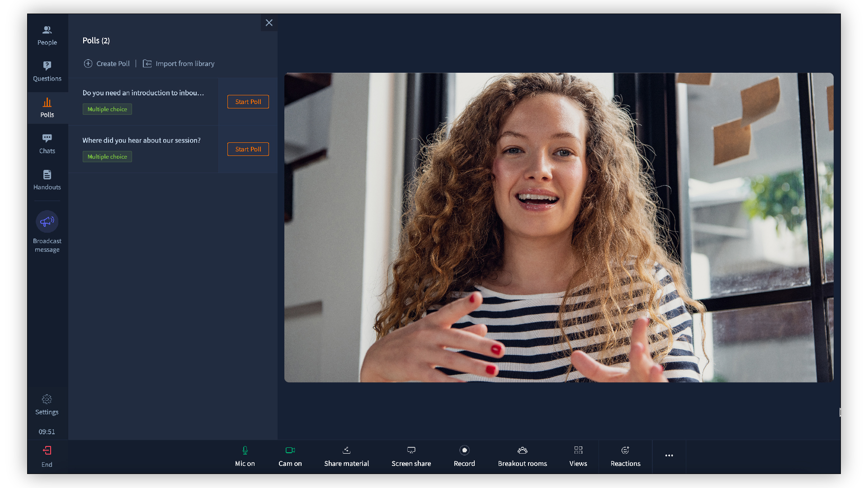Start the 'Where did you hear' poll
This screenshot has width=868, height=488.
pyautogui.click(x=248, y=149)
